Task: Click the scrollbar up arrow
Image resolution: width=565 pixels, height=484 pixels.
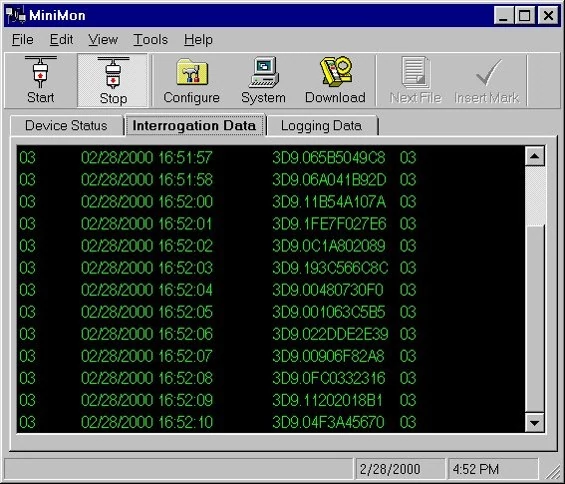Action: 535,156
